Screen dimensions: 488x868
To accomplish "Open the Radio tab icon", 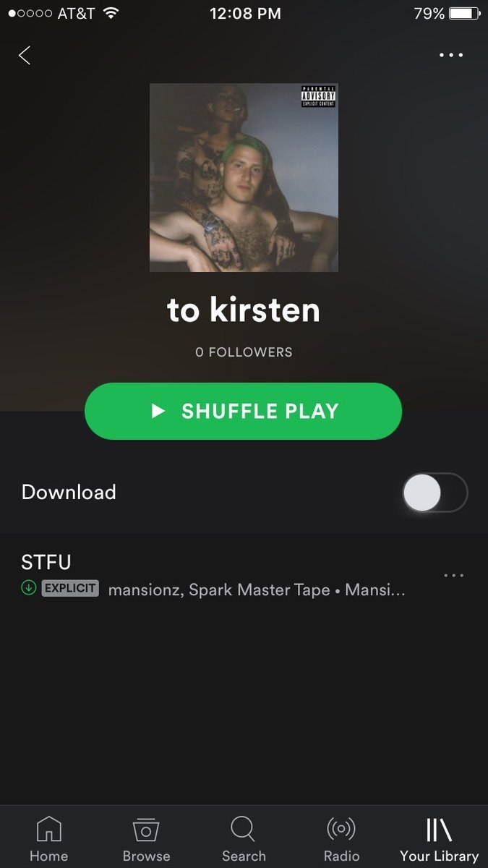I will 341,829.
